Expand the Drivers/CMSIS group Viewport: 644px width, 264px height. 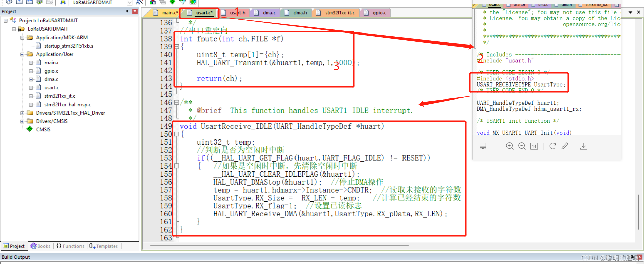(22, 121)
